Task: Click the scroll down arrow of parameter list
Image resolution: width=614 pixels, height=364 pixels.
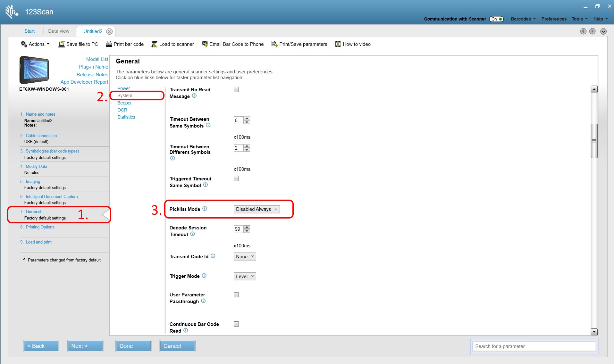Action: pyautogui.click(x=594, y=332)
